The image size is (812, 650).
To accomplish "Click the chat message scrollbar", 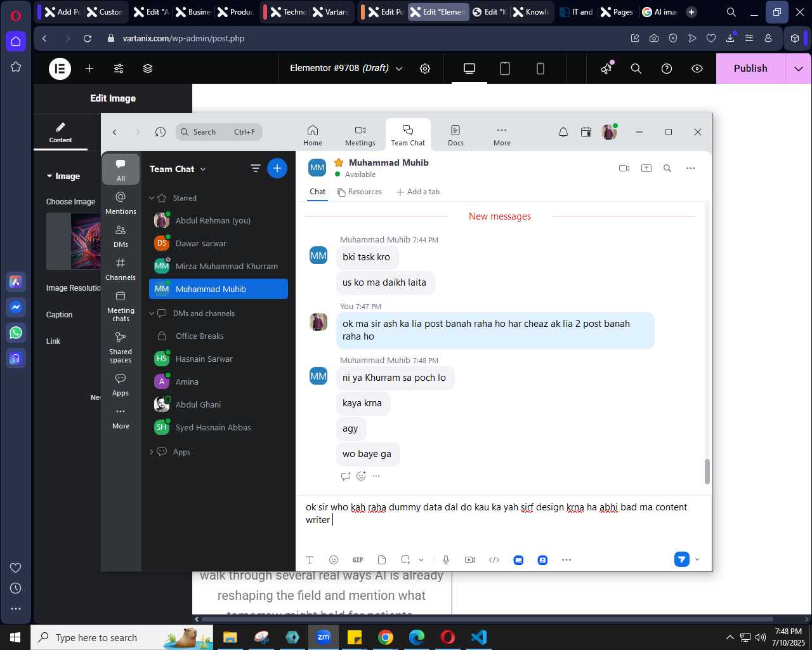I will (x=707, y=472).
